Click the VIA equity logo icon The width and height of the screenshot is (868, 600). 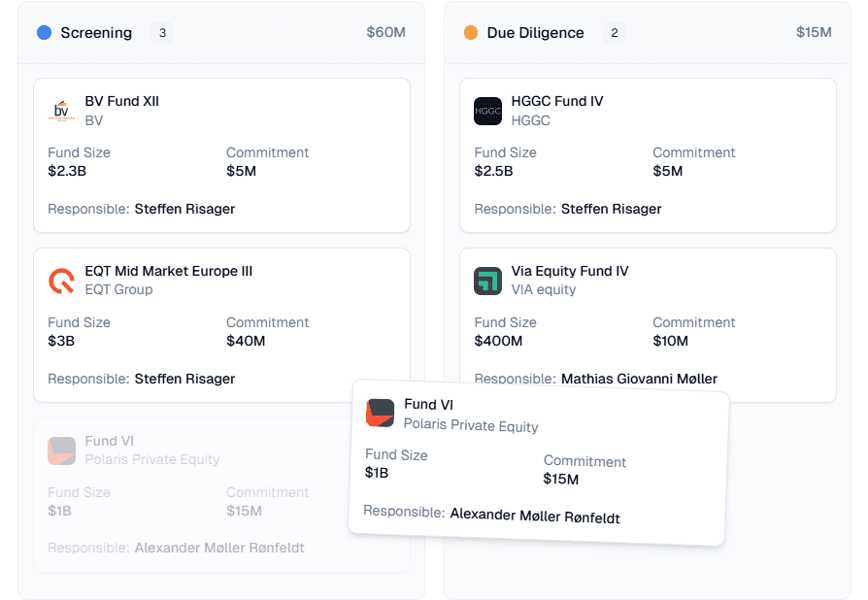click(487, 281)
